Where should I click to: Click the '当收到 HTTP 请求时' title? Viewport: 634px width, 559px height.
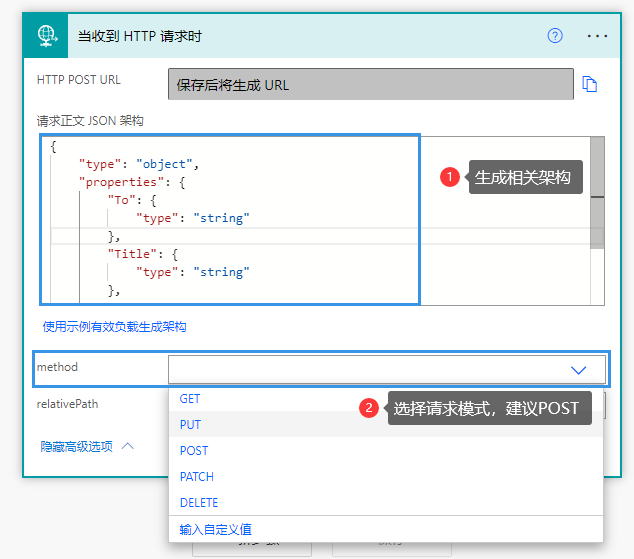(x=139, y=36)
